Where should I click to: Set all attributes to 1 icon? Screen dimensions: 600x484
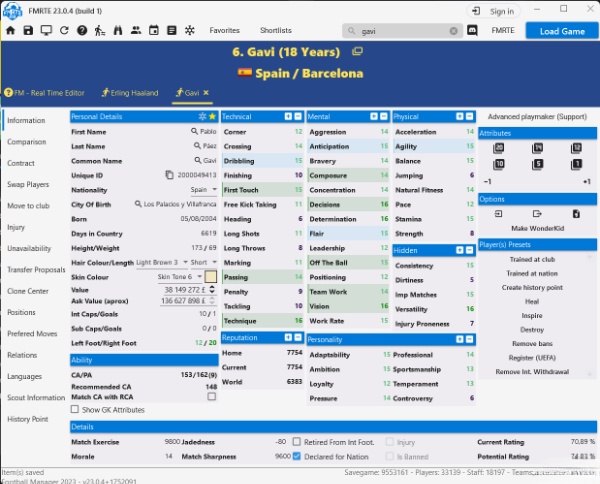tap(576, 165)
